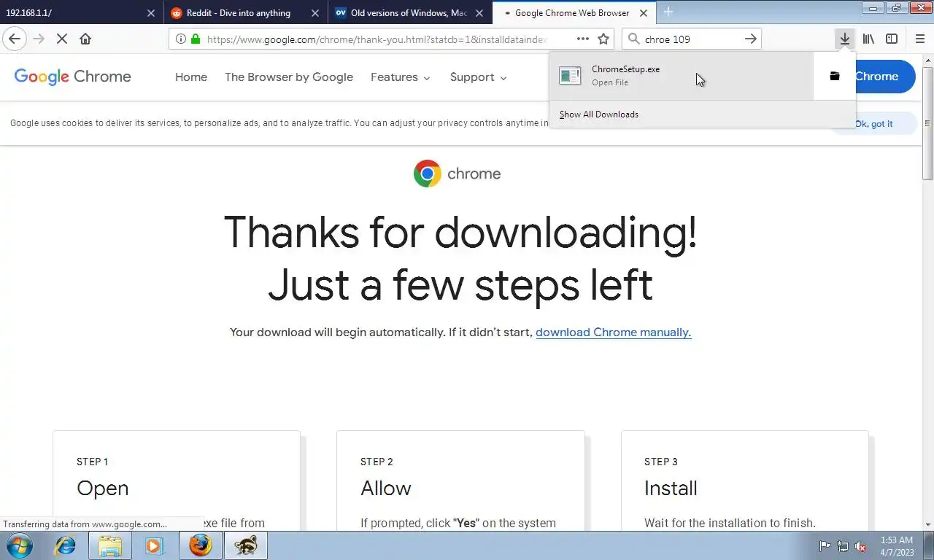Viewport: 934px width, 560px height.
Task: Launch Internet Explorer from taskbar
Action: (66, 545)
